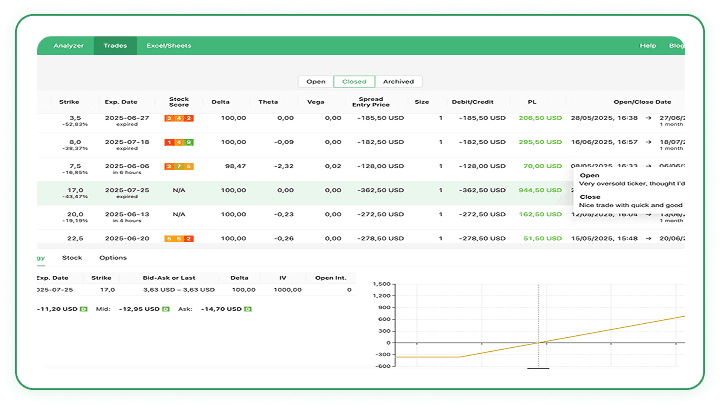Go to the Excel/Sheets tab

tap(169, 45)
